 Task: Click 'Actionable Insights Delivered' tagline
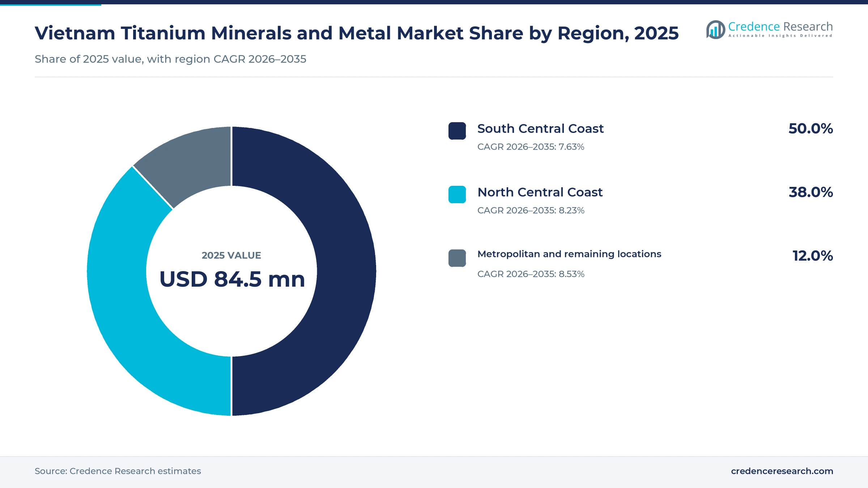[780, 36]
